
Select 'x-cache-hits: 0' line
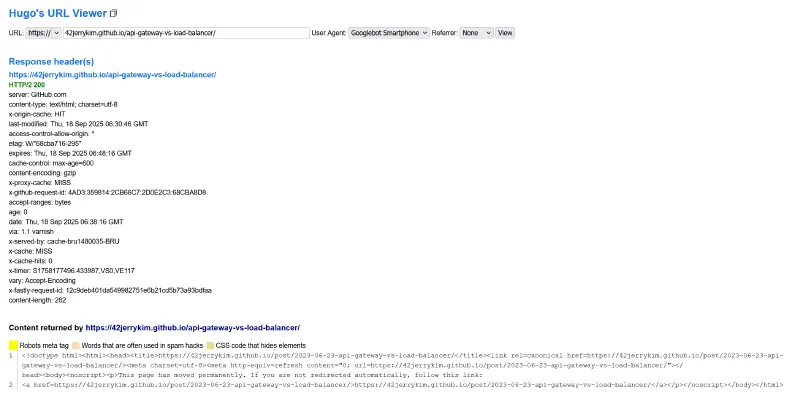tap(30, 261)
